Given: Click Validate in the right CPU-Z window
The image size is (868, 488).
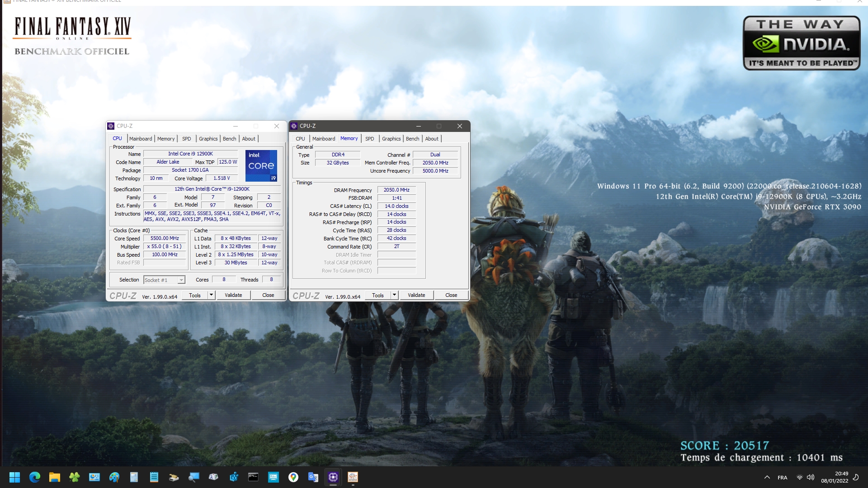Looking at the screenshot, I should click(416, 295).
